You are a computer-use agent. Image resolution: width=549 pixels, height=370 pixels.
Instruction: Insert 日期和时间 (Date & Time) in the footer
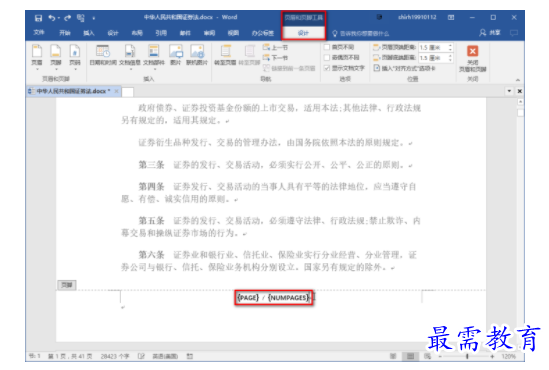[x=103, y=56]
